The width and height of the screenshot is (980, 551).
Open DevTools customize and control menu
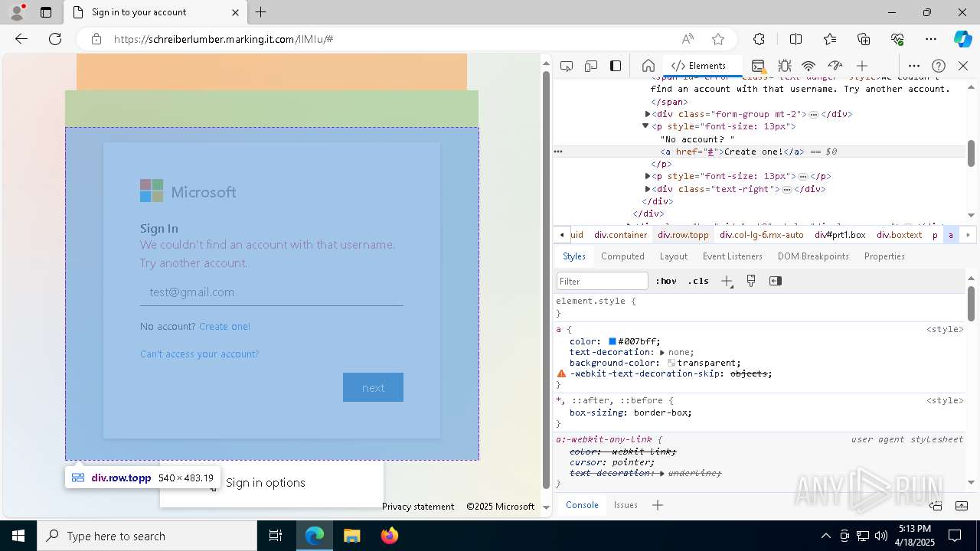[914, 66]
